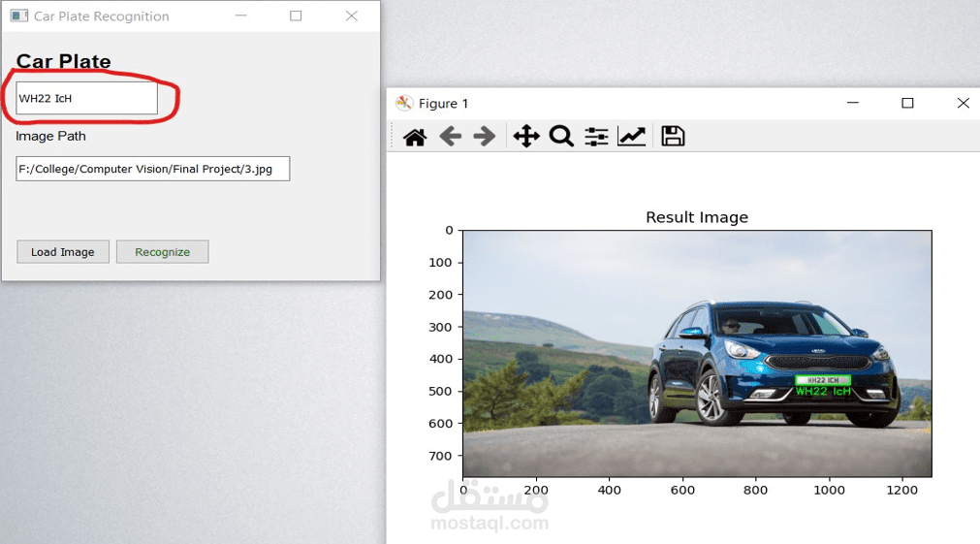Reset the Figure 1 view with Home
This screenshot has height=544, width=980.
click(415, 137)
